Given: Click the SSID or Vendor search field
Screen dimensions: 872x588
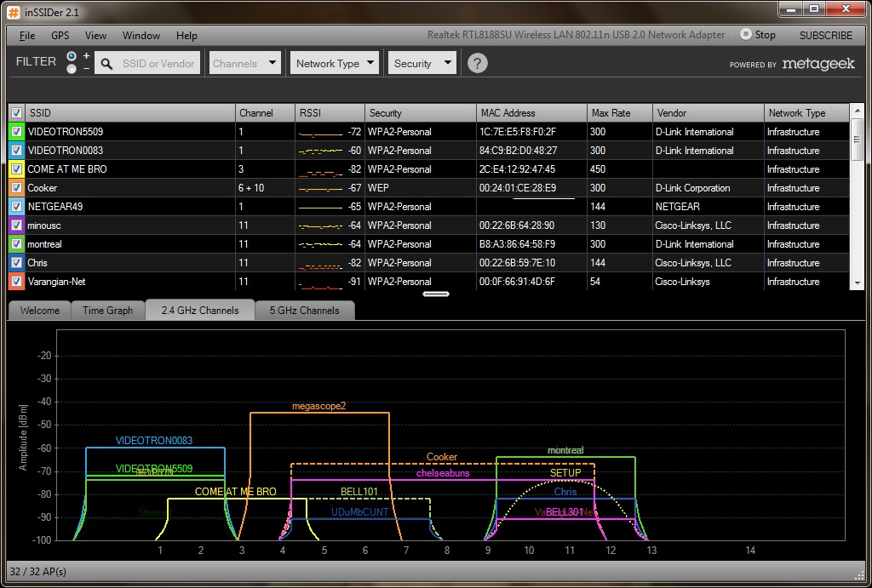Looking at the screenshot, I should coord(158,63).
